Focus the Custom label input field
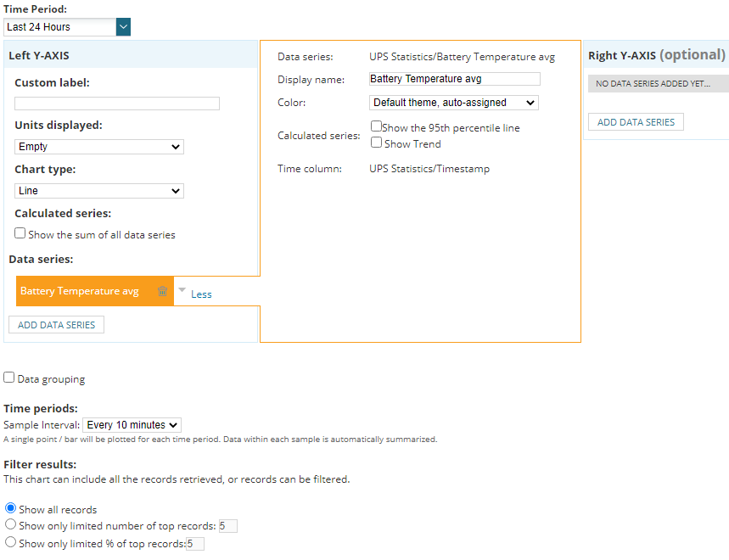The image size is (729, 560). click(x=117, y=104)
